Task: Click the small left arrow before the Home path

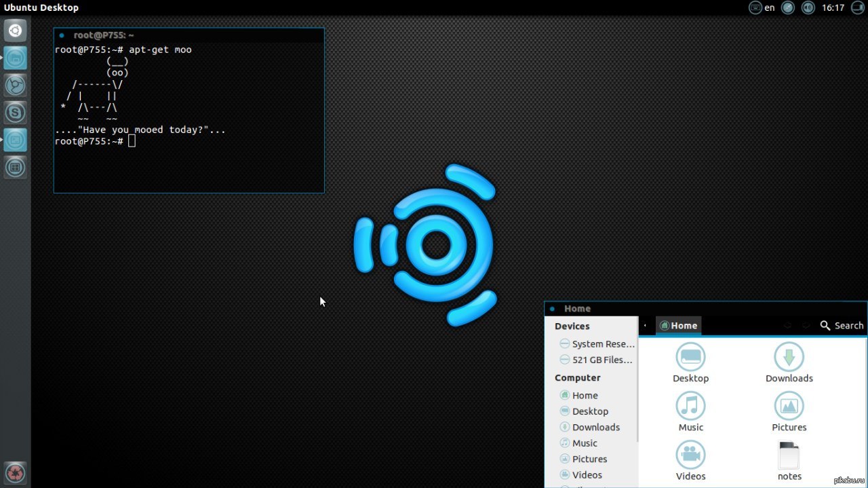Action: [x=645, y=326]
